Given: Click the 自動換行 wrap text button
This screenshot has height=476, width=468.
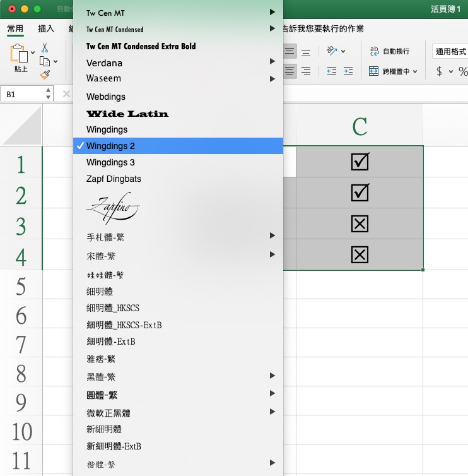Looking at the screenshot, I should click(x=390, y=51).
